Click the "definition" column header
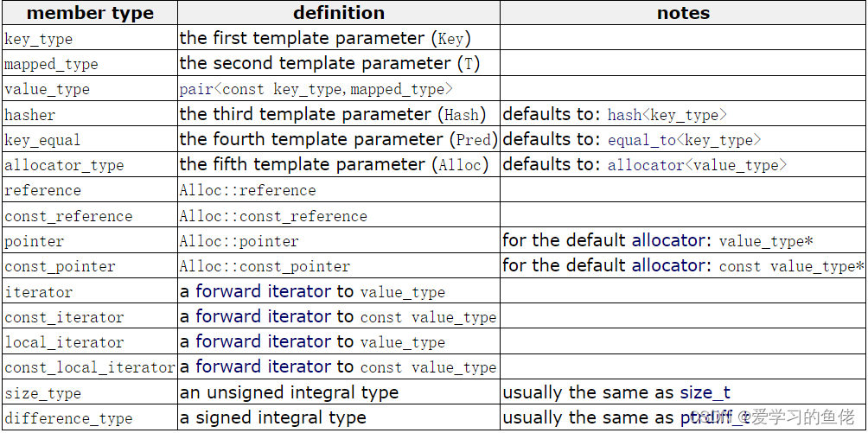The height and width of the screenshot is (433, 868). (x=339, y=13)
